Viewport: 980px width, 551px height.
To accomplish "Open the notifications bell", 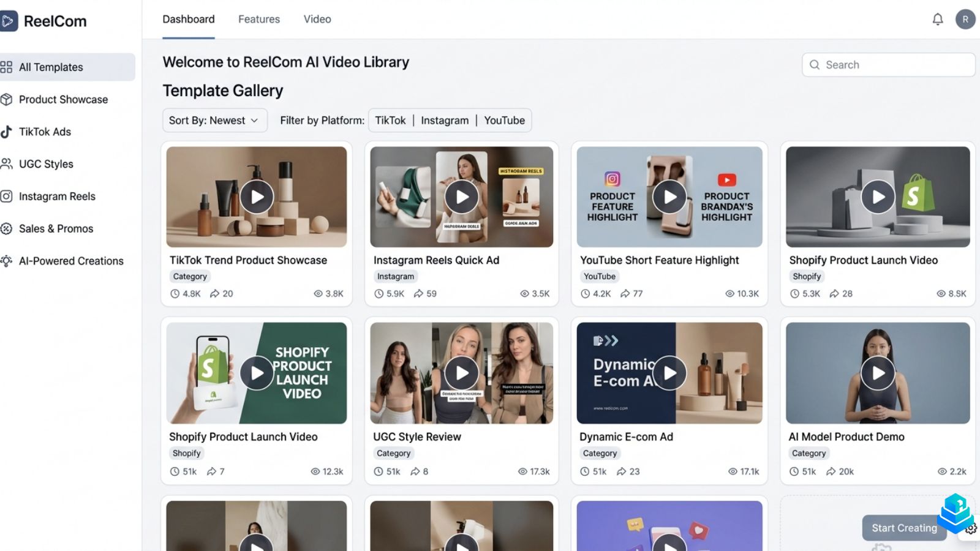I will (938, 20).
